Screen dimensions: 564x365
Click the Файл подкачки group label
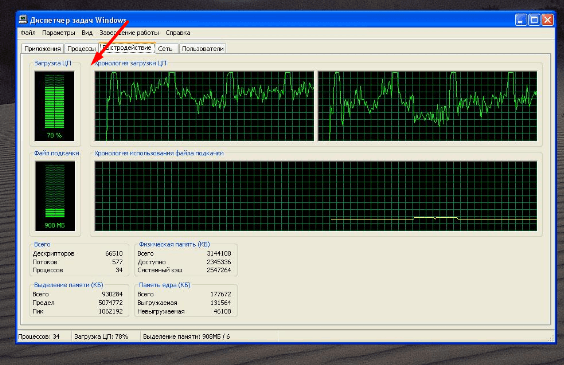(56, 153)
